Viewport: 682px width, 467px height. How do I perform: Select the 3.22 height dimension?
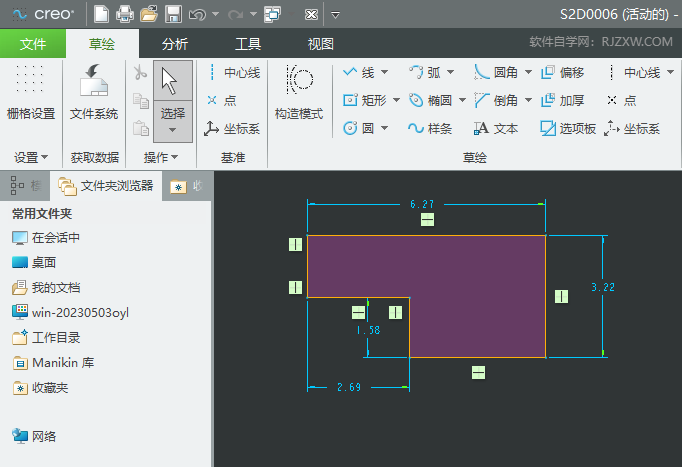[603, 287]
